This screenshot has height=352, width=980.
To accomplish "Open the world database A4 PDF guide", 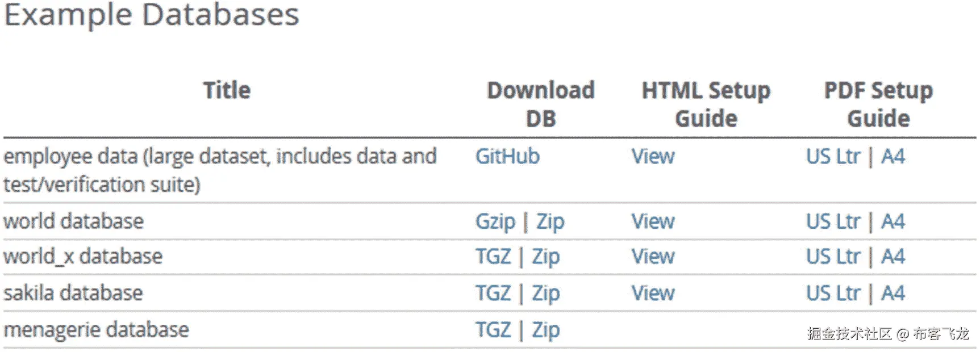I will click(893, 221).
